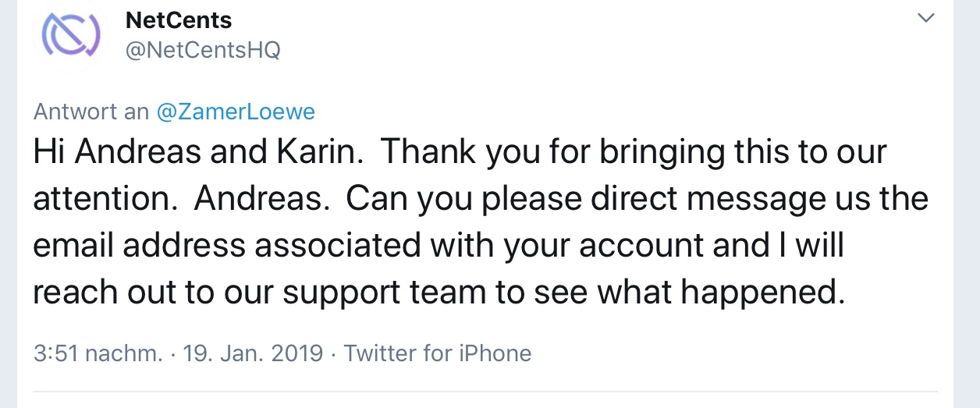Viewport: 980px width, 408px height.
Task: Click the 3:51 nachm. timestamp
Action: 98,353
